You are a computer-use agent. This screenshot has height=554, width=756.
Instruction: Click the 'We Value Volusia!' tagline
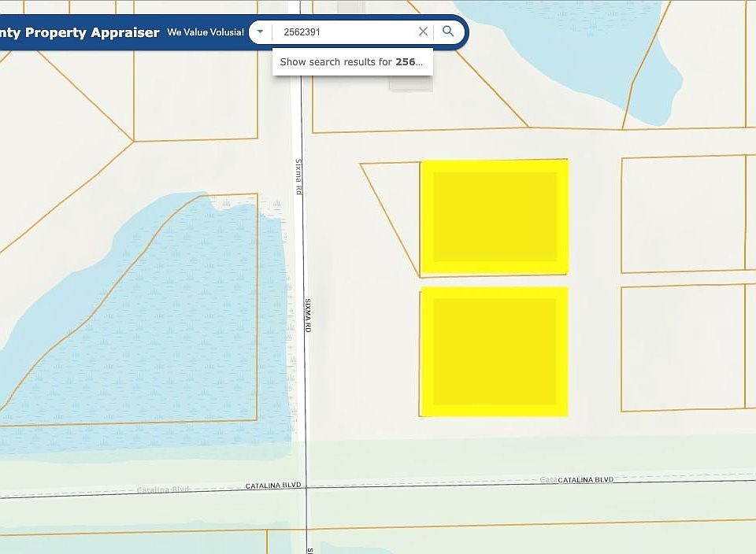pyautogui.click(x=206, y=32)
